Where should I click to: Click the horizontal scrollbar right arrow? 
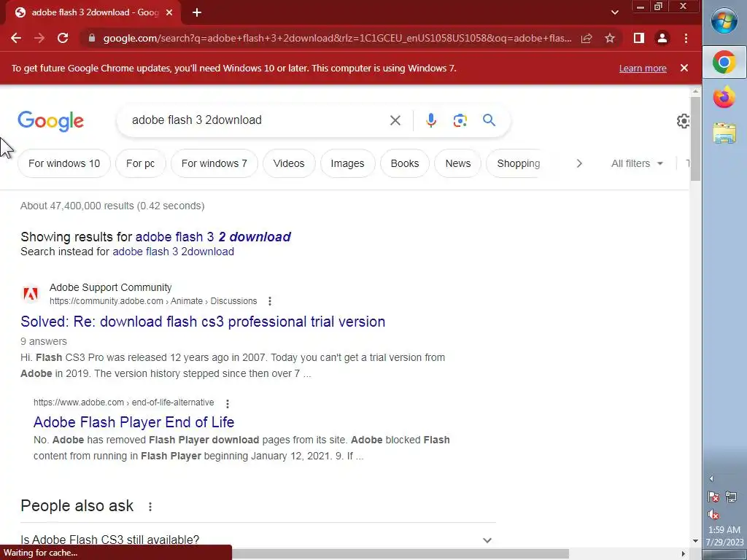tap(684, 554)
